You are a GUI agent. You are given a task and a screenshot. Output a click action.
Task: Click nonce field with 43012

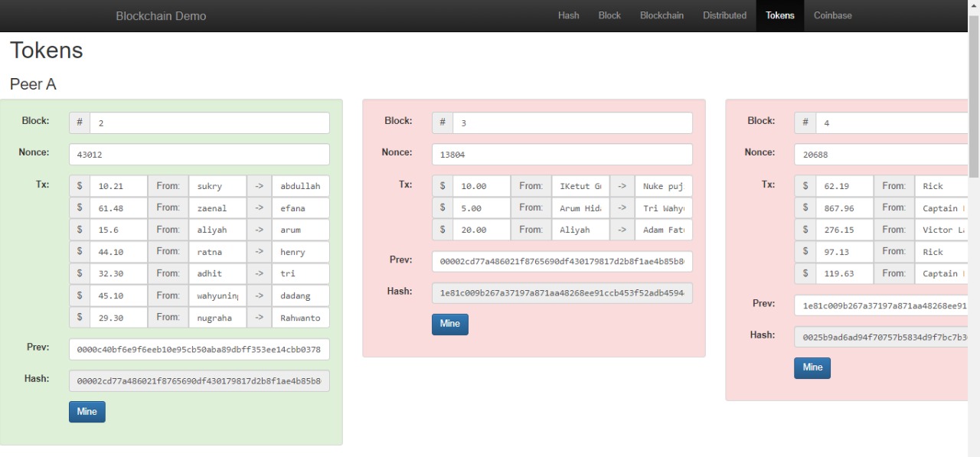(199, 155)
